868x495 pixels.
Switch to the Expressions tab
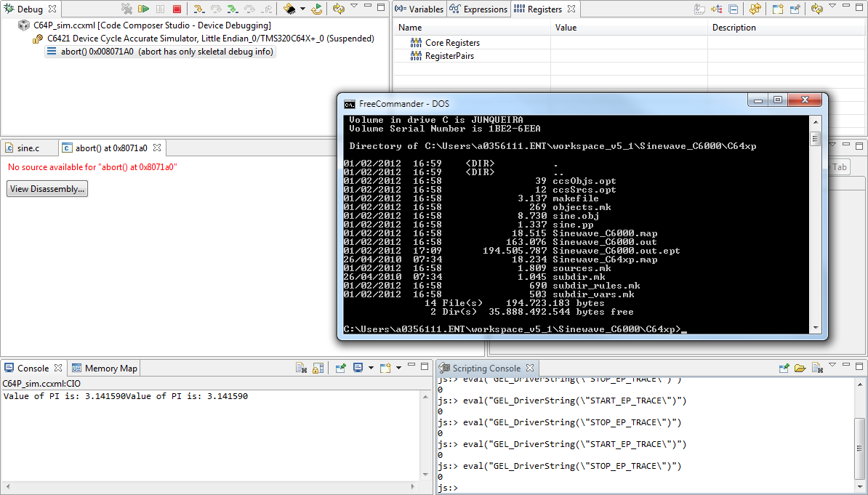tap(478, 9)
